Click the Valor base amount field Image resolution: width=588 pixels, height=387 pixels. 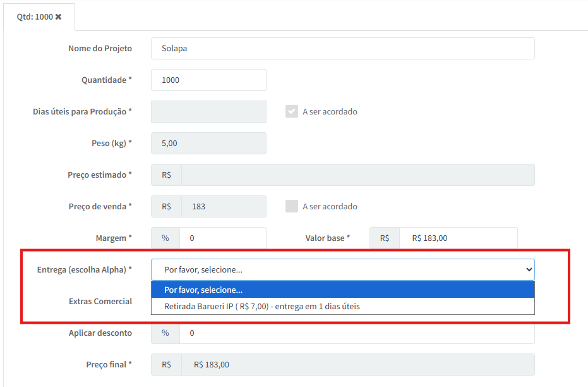(458, 238)
